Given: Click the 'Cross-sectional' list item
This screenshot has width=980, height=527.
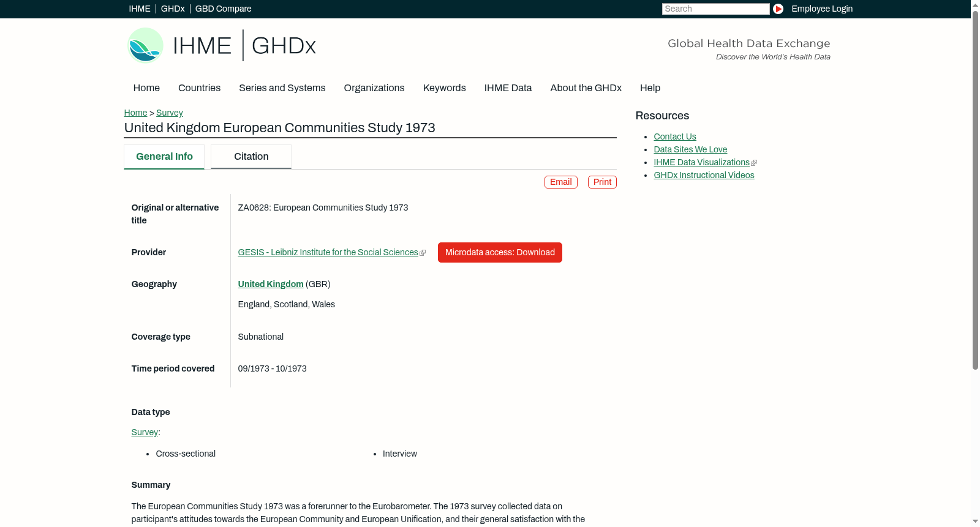Looking at the screenshot, I should pyautogui.click(x=186, y=454).
